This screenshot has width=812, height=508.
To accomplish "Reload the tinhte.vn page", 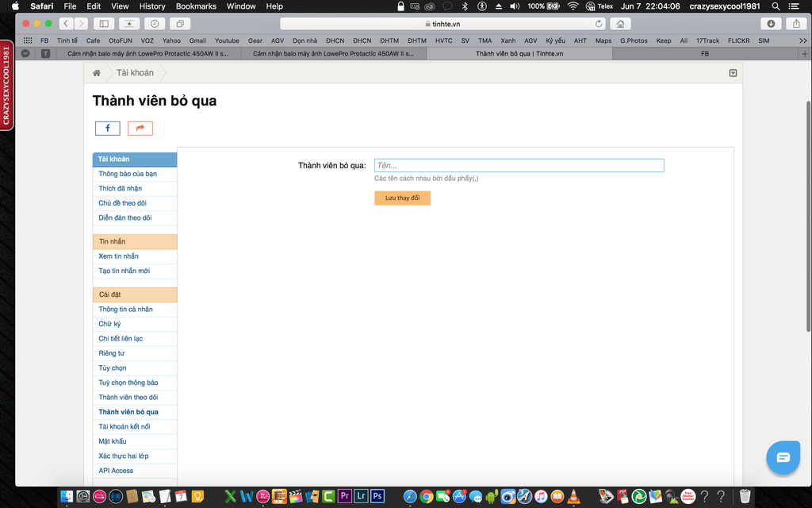I will pos(599,24).
